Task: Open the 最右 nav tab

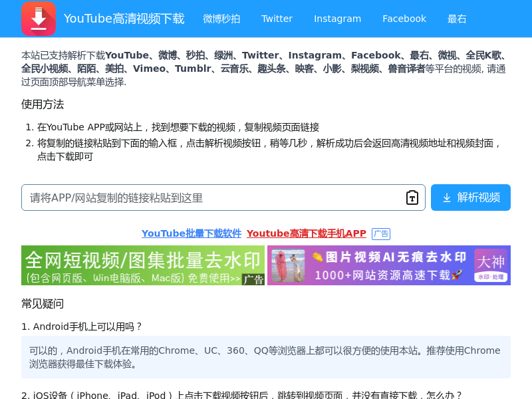Action: pyautogui.click(x=457, y=19)
